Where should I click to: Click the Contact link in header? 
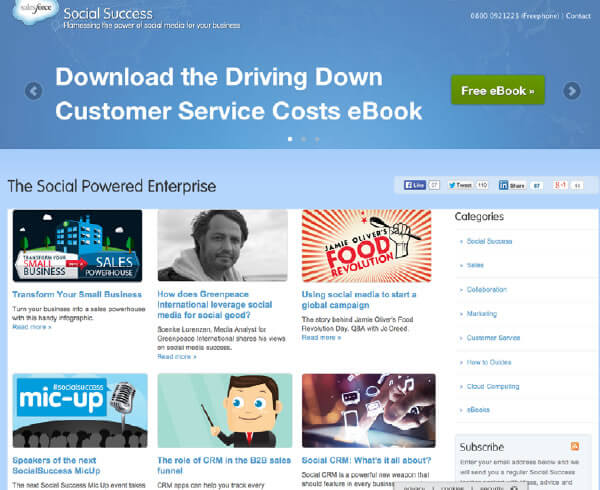(577, 17)
